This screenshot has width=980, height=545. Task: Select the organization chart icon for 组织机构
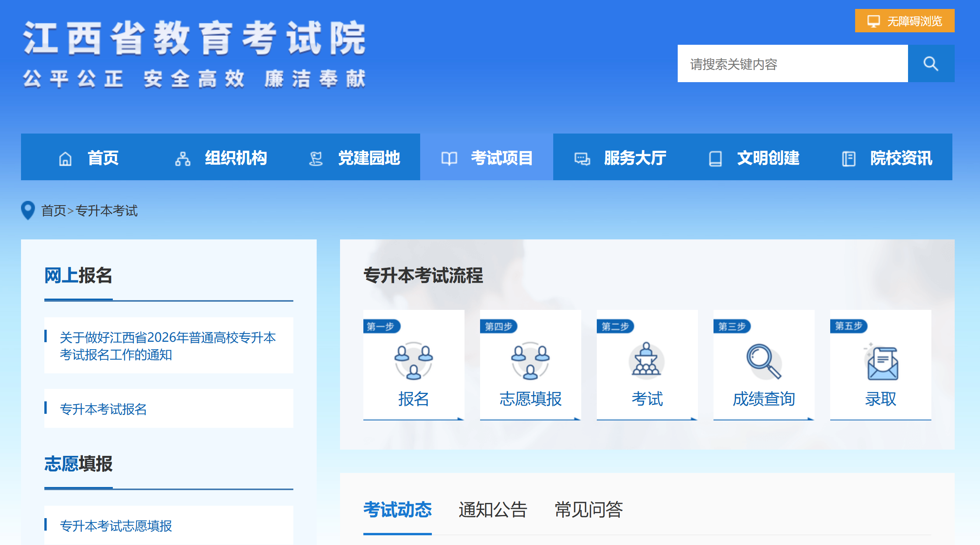pyautogui.click(x=184, y=158)
